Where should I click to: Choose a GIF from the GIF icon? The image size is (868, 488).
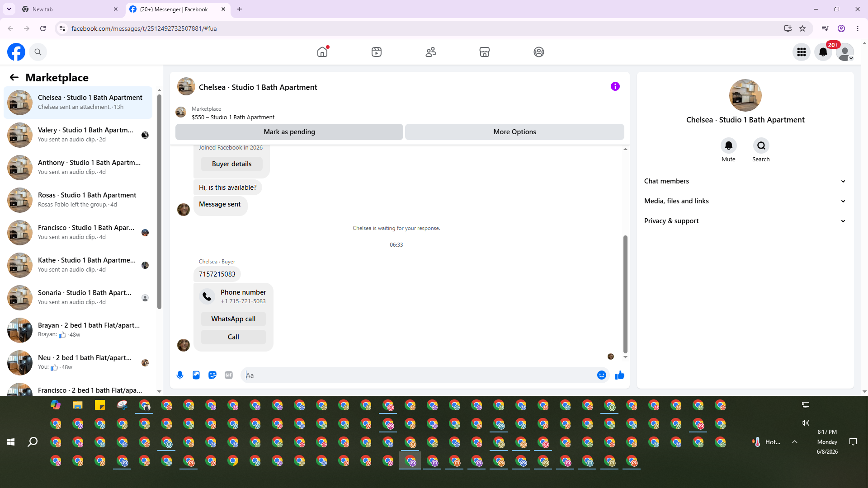pos(229,375)
